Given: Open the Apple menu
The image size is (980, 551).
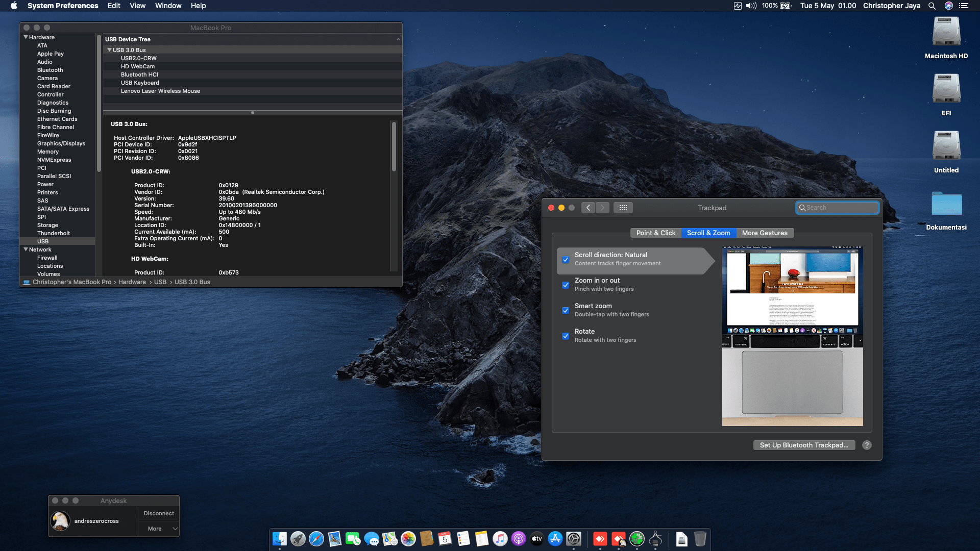Looking at the screenshot, I should point(14,6).
